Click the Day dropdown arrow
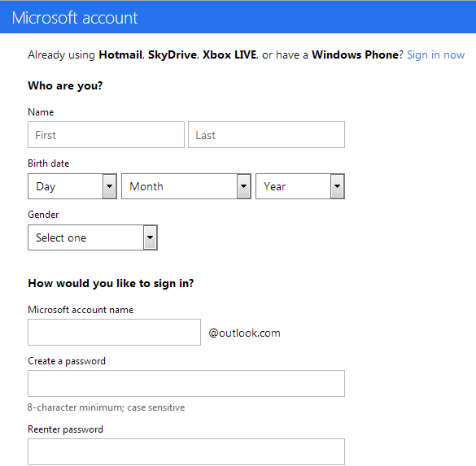This screenshot has width=476, height=466. (x=110, y=186)
